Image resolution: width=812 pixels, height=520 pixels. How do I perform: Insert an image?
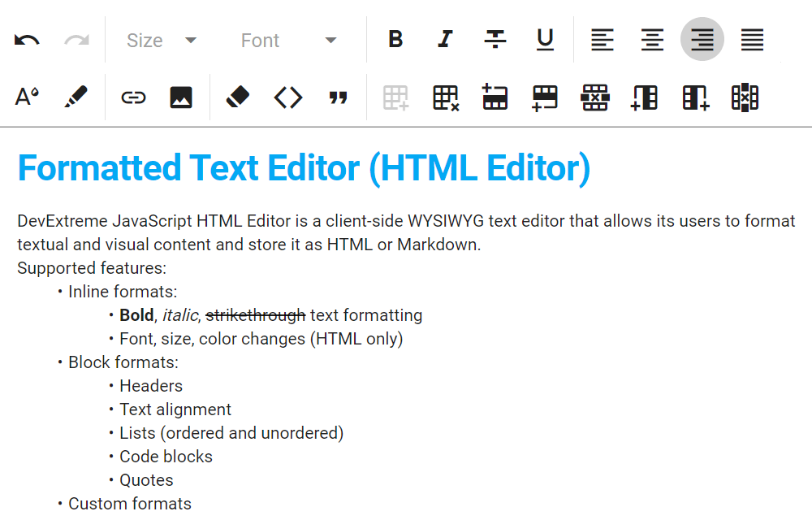pyautogui.click(x=181, y=97)
